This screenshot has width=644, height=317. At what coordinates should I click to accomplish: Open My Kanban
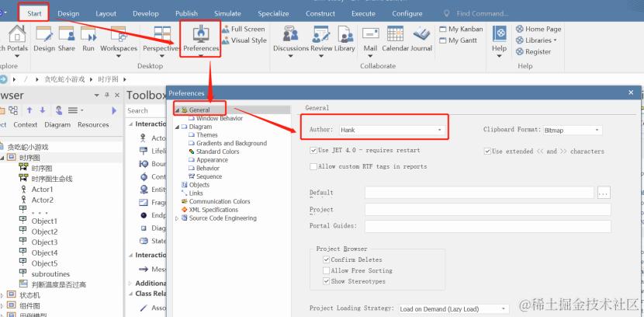click(461, 30)
